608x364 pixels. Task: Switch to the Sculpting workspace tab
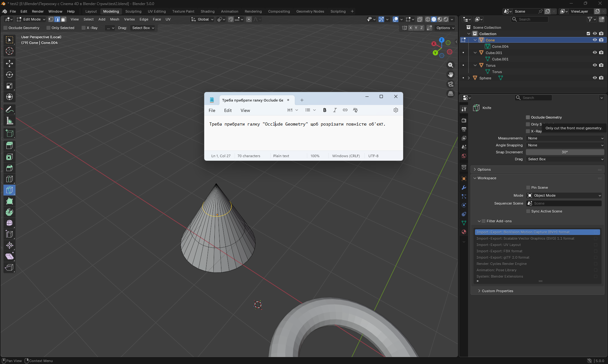click(133, 11)
